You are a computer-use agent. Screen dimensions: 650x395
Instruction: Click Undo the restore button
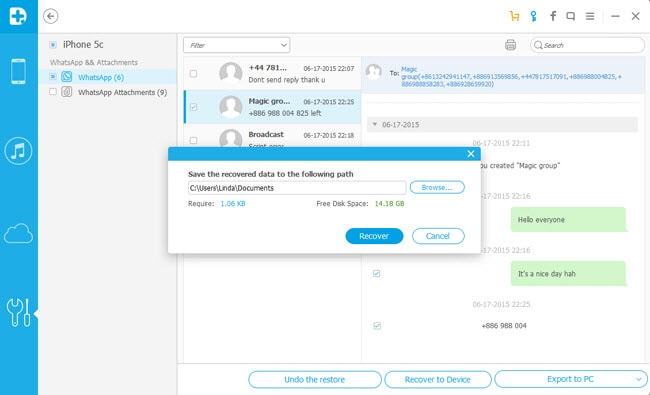tap(315, 379)
